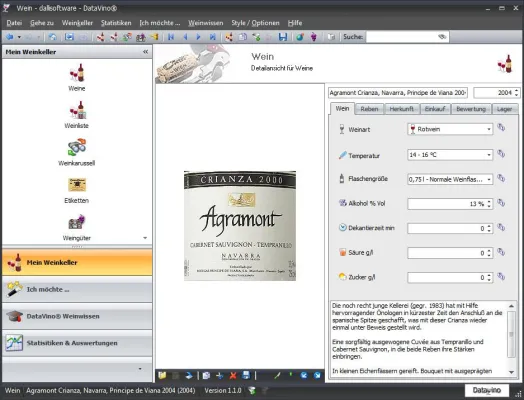Open the Style / Optionen menu
The image size is (524, 400).
[x=255, y=23]
